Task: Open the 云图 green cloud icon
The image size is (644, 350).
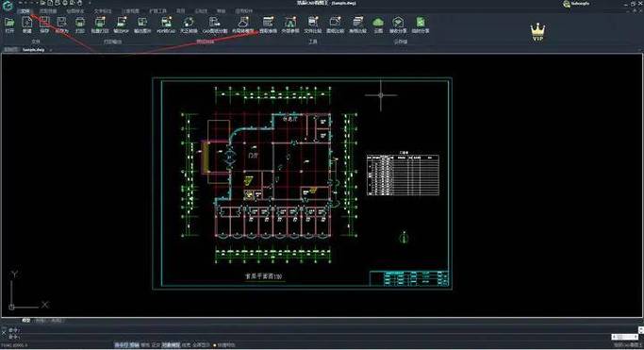Action: click(378, 24)
